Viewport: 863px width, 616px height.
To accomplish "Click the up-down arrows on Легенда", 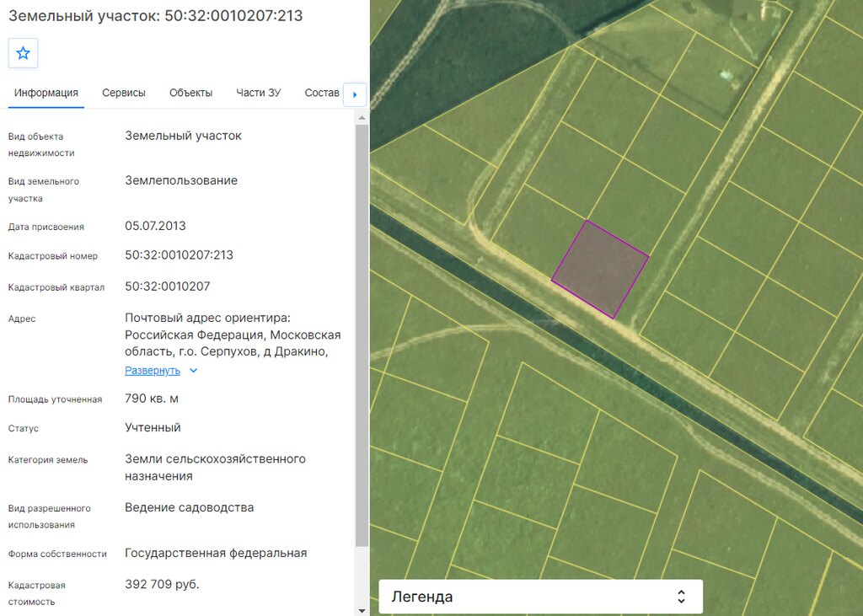I will pyautogui.click(x=681, y=597).
